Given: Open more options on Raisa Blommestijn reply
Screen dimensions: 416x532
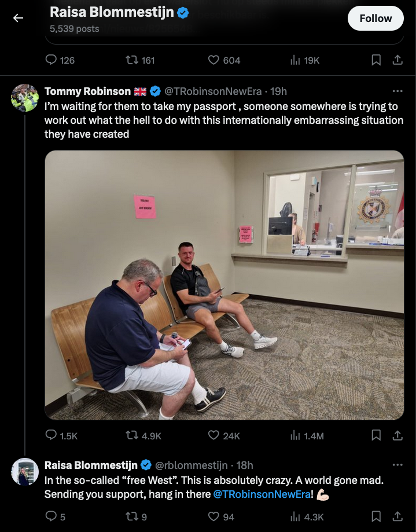Looking at the screenshot, I should coord(397,465).
